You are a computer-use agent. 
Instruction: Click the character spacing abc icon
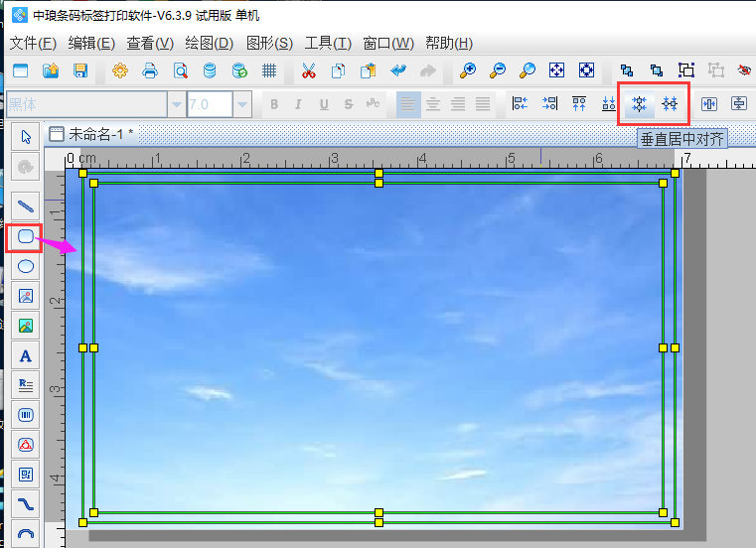pos(373,103)
